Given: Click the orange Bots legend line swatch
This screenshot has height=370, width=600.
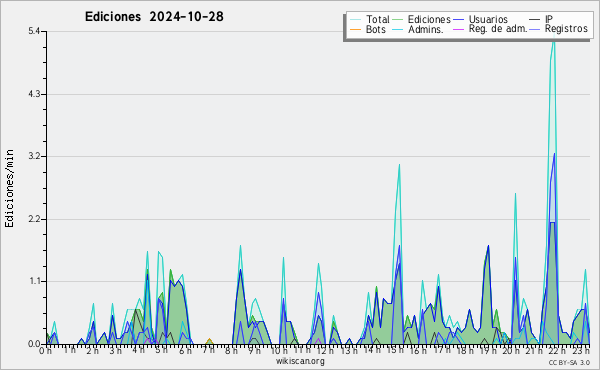Looking at the screenshot, I should [x=355, y=29].
